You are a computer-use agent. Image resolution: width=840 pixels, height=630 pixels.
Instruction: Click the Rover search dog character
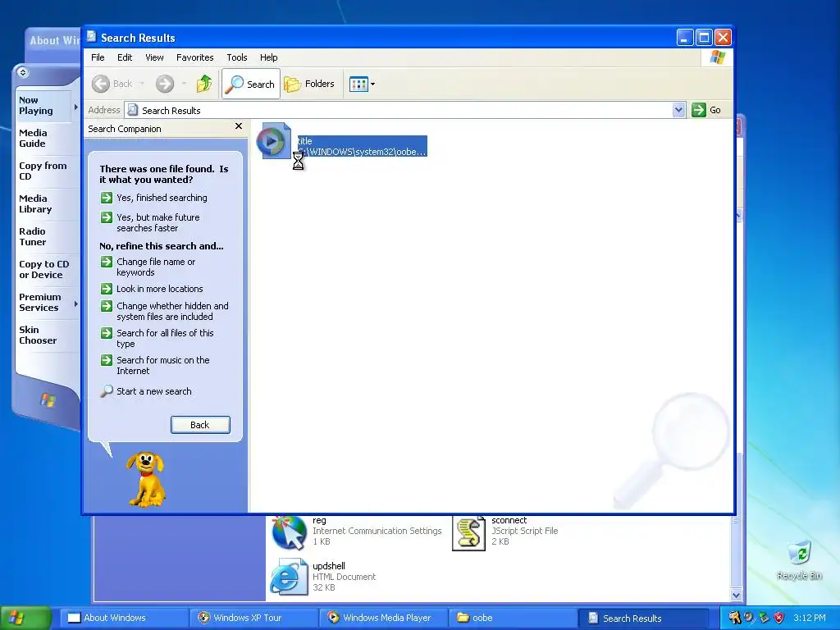click(146, 479)
